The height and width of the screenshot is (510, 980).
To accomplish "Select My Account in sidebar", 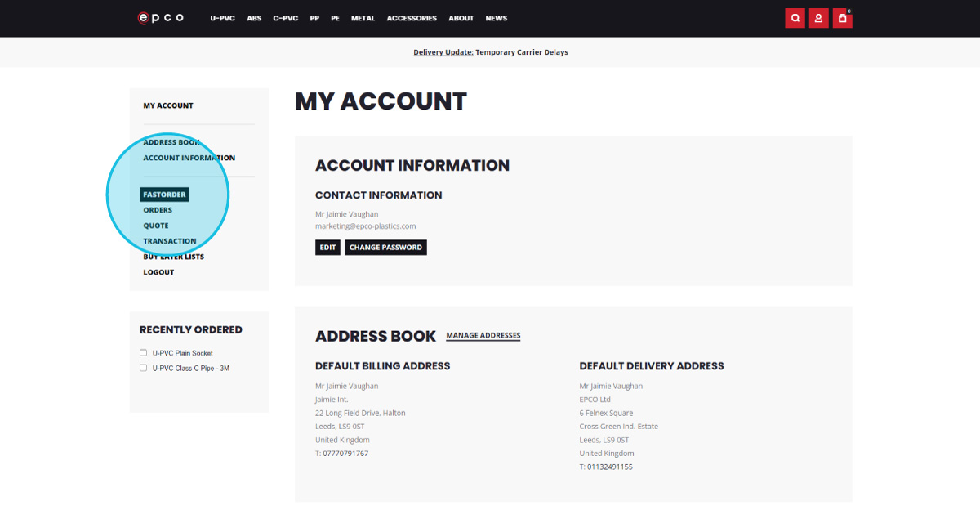I will click(x=168, y=105).
